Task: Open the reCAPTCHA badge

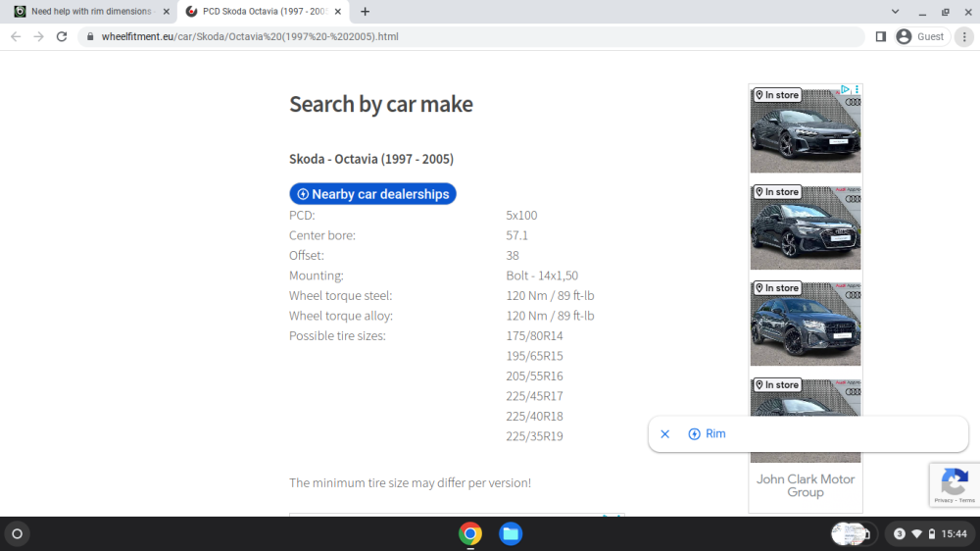Action: pyautogui.click(x=955, y=485)
